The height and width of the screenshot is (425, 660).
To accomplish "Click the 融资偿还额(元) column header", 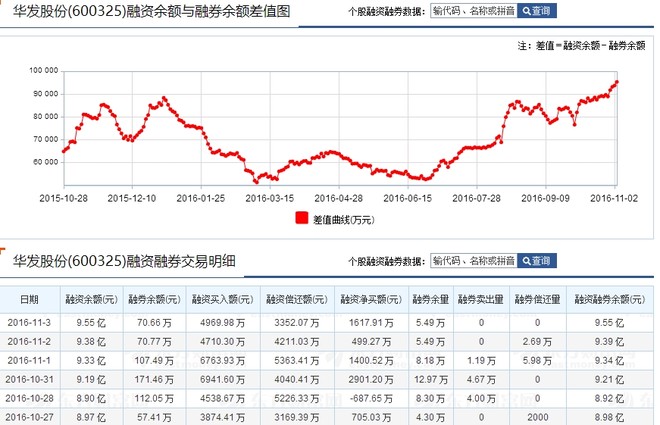I will pos(297,299).
